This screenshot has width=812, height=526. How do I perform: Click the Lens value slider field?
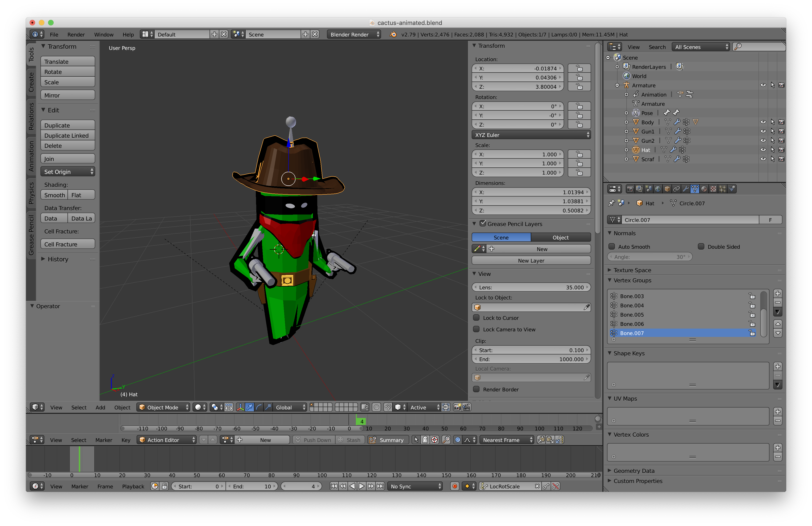click(x=531, y=287)
